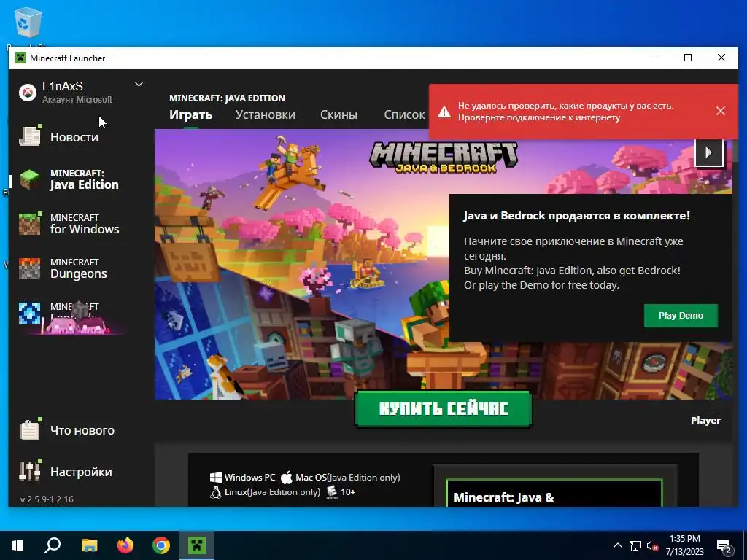Open the Minecraft Legends game icon
747x560 pixels.
(x=29, y=313)
